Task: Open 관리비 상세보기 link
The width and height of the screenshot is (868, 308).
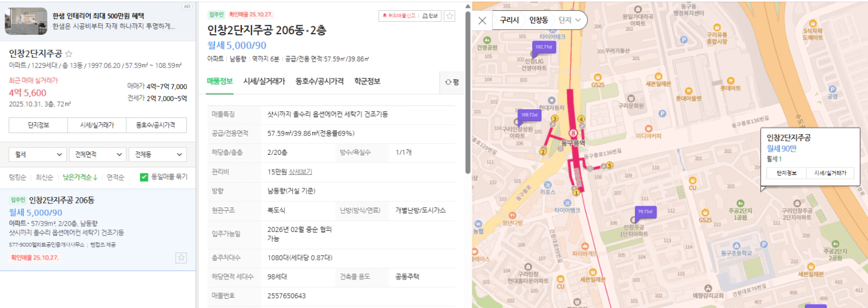Action: 300,171
